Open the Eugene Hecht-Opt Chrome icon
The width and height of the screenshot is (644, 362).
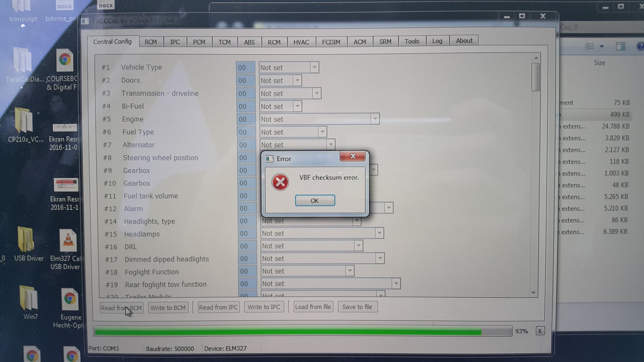tap(68, 308)
